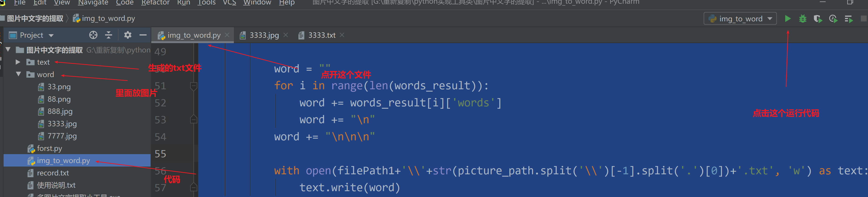The image size is (868, 197).
Task: Select 3333.jpg in the project tree
Action: tap(77, 124)
